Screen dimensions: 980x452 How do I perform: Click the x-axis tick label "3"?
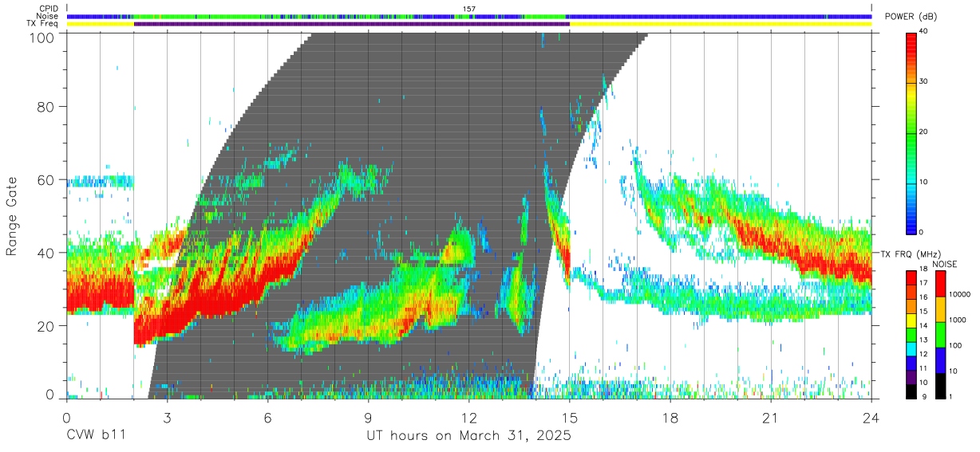pyautogui.click(x=167, y=417)
